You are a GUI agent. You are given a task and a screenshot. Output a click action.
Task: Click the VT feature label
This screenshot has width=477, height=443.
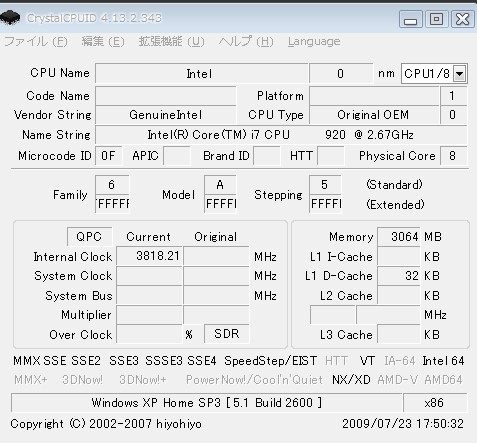coord(367,361)
